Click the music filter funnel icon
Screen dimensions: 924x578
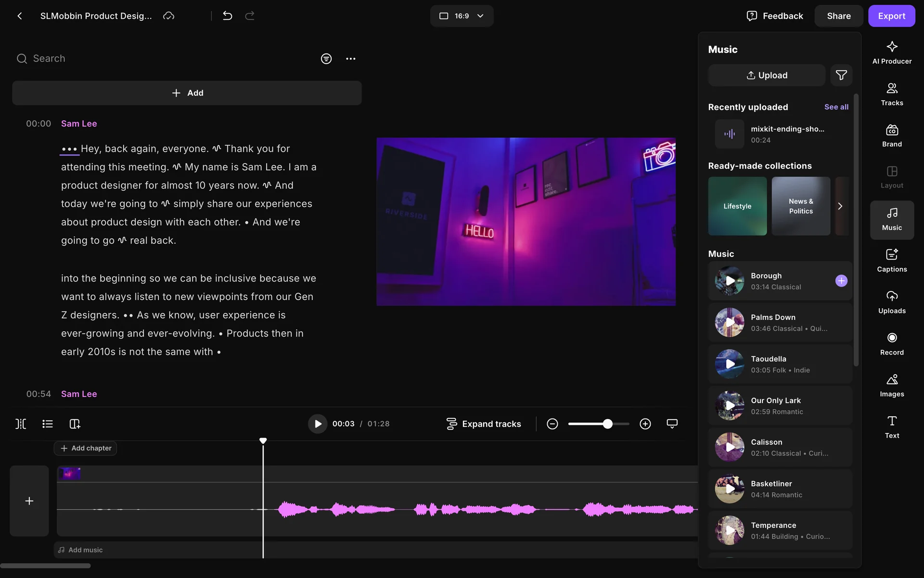point(841,75)
